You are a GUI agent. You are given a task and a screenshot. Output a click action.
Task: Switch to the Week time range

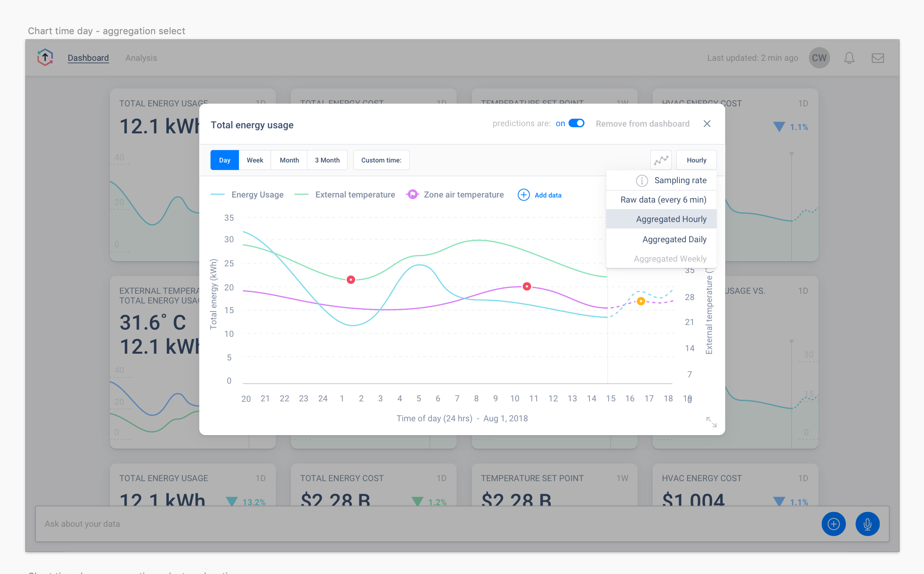pyautogui.click(x=255, y=160)
